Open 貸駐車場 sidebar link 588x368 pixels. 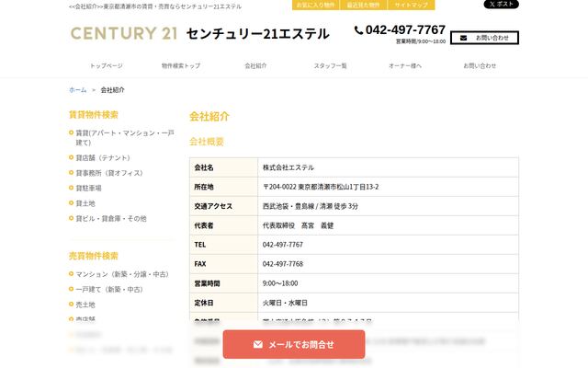pyautogui.click(x=88, y=188)
